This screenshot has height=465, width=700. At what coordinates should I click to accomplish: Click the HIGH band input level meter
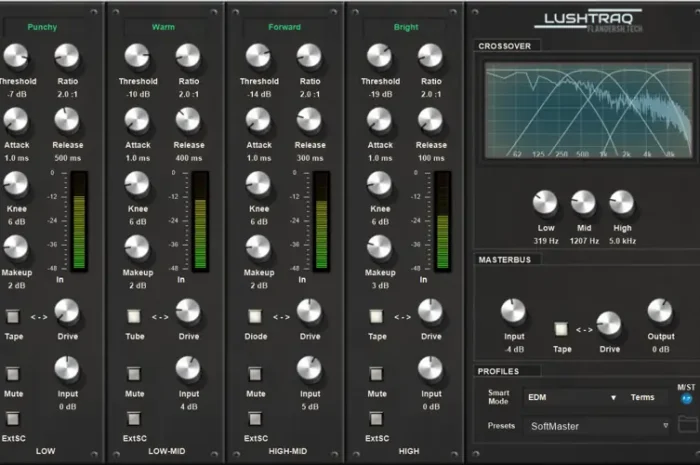(x=442, y=221)
